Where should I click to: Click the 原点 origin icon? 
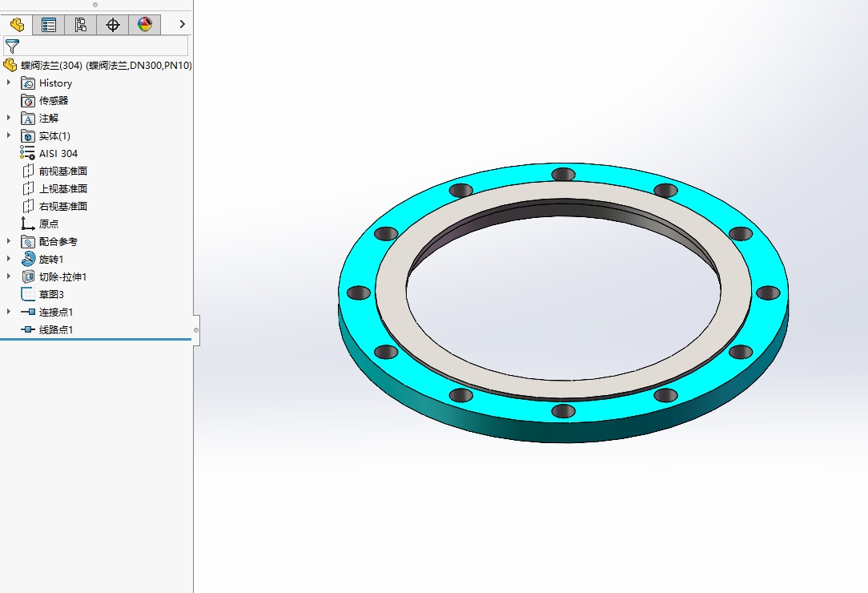click(x=28, y=224)
